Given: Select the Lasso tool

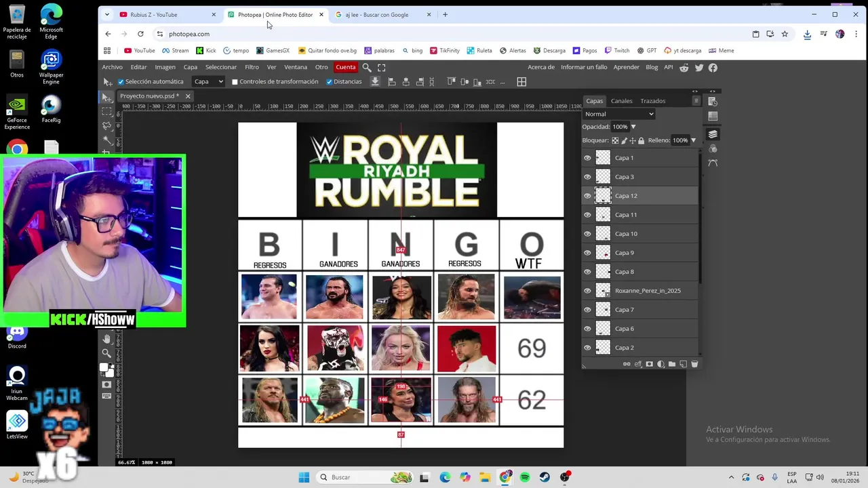Looking at the screenshot, I should [107, 126].
